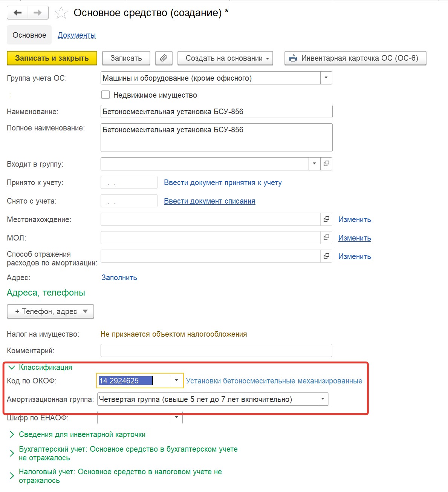
Task: Open + Телефон, адрес dropdown button
Action: pos(50,311)
